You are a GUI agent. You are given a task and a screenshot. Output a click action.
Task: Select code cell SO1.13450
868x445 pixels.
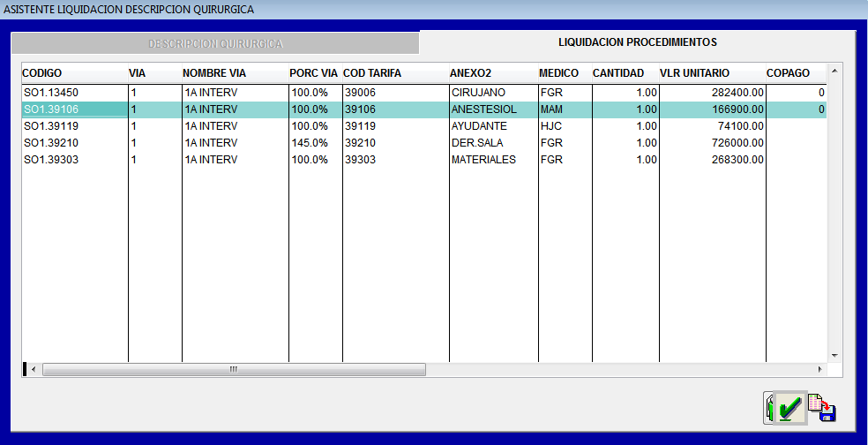[x=75, y=93]
